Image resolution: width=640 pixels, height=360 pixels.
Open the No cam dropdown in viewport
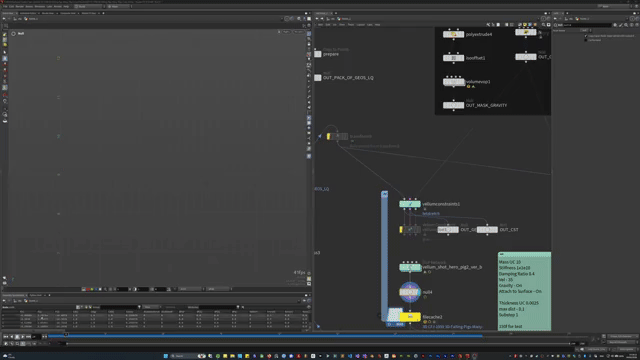click(299, 32)
